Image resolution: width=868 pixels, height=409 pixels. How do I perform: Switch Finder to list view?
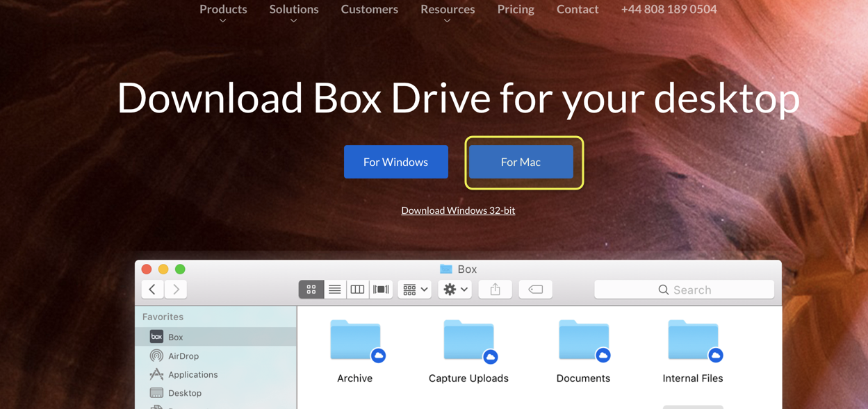[334, 290]
